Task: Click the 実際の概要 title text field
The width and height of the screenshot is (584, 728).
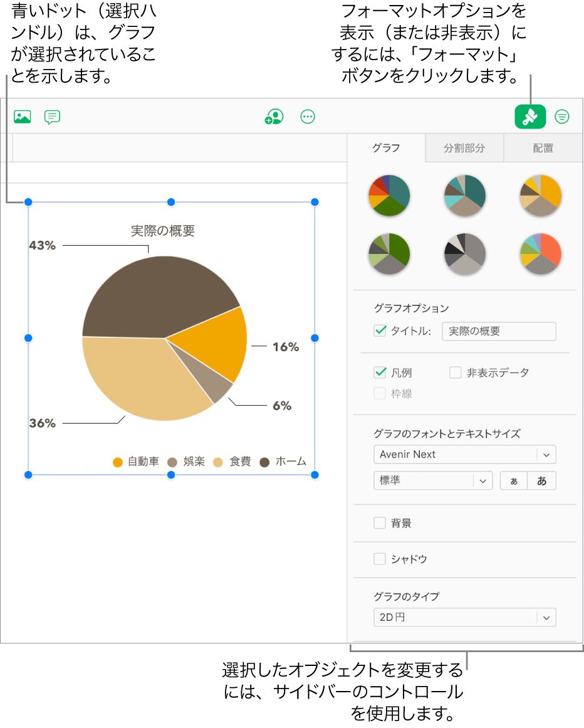Action: (x=499, y=331)
